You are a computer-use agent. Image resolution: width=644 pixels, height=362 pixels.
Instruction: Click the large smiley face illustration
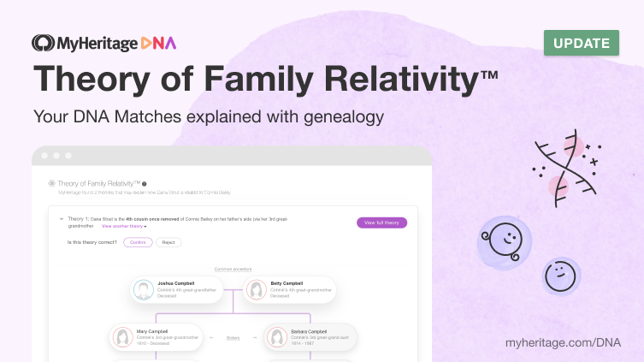tap(505, 243)
